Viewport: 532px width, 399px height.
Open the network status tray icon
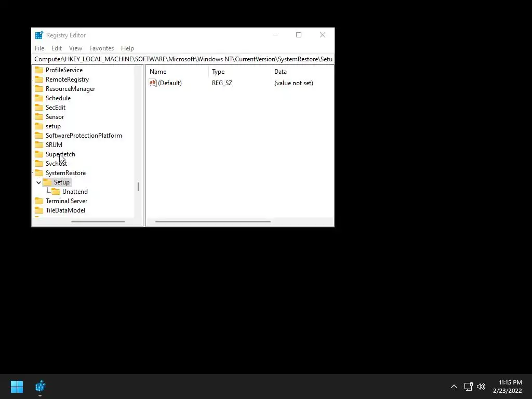(x=469, y=387)
